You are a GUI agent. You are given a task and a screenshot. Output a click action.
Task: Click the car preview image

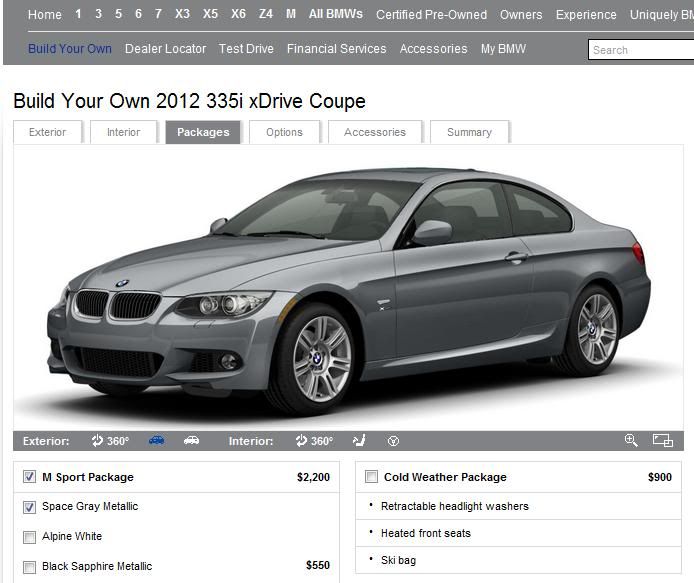pos(348,288)
